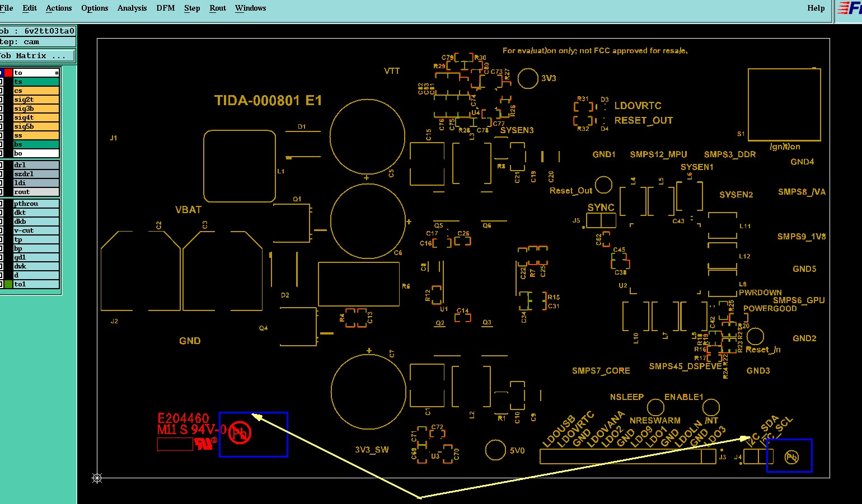Select the 'bs' layer row
Viewport: 862px width, 504px height.
coord(36,144)
